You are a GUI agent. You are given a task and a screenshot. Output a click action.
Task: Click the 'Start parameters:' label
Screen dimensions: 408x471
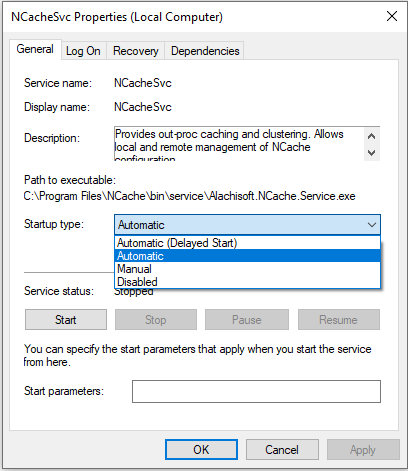tap(64, 391)
